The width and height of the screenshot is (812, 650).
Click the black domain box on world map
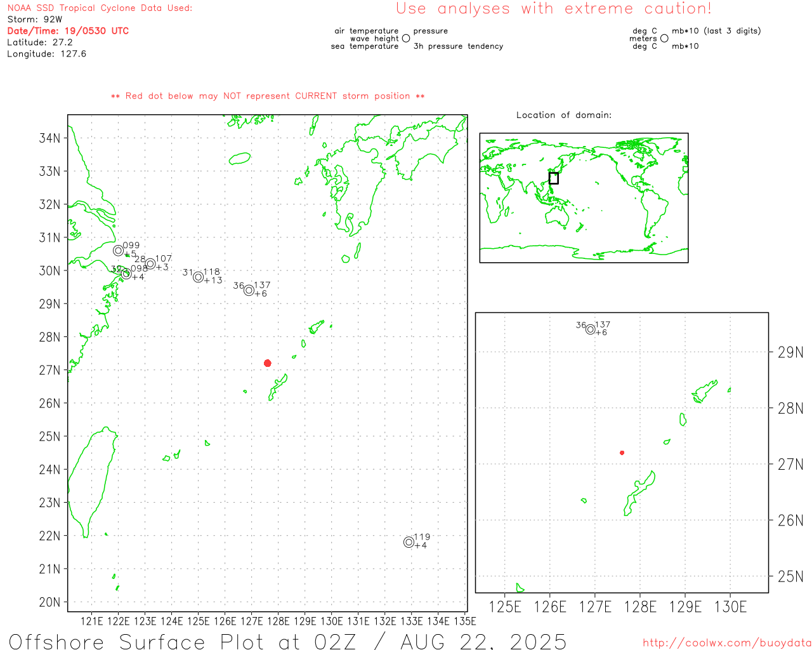(554, 178)
